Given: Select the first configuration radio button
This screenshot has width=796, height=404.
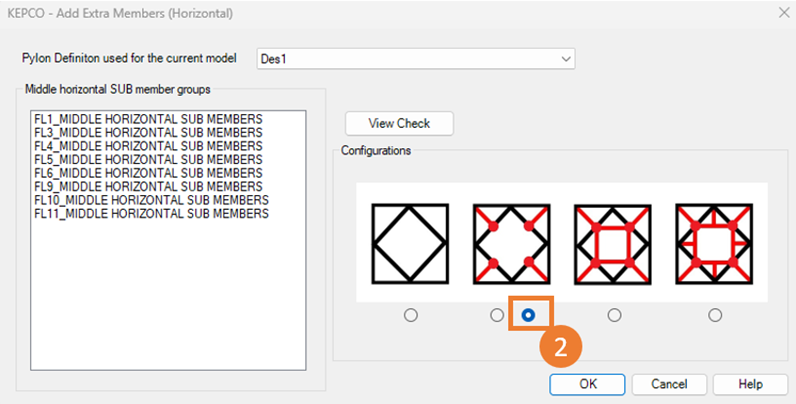Looking at the screenshot, I should pyautogui.click(x=410, y=315).
